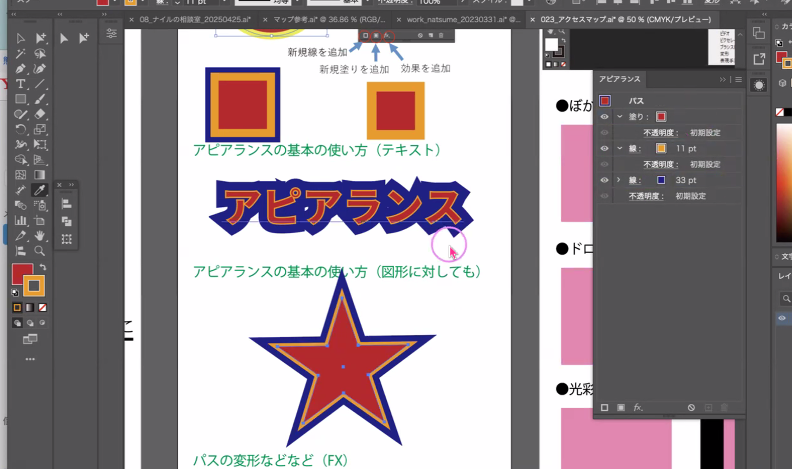Expand the 33 pt stroke row
This screenshot has width=792, height=469.
click(x=618, y=180)
